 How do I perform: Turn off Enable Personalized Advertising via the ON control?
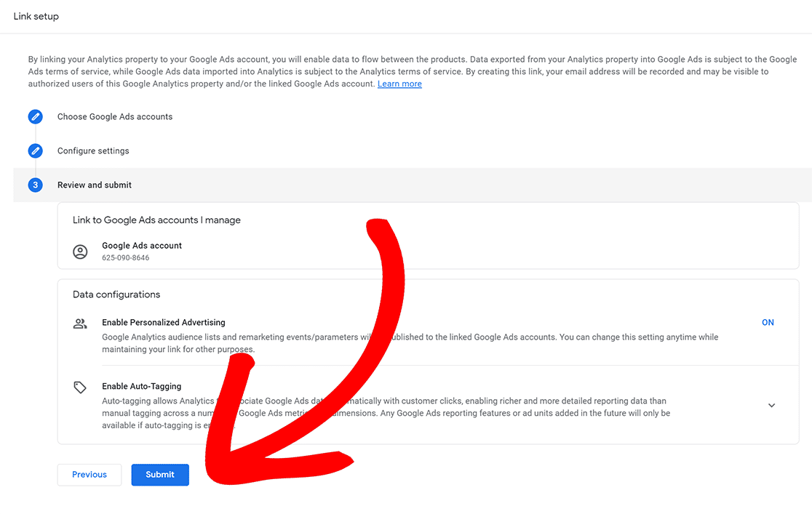click(x=768, y=322)
